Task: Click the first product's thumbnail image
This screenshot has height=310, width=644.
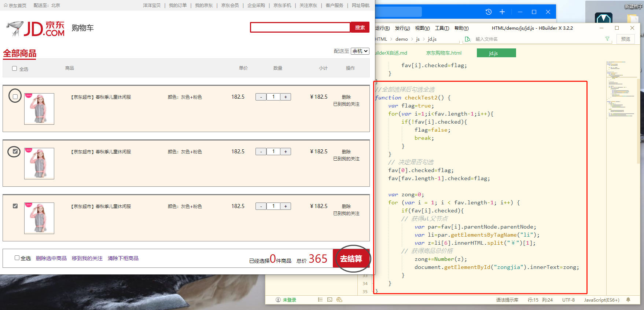Action: coord(39,109)
